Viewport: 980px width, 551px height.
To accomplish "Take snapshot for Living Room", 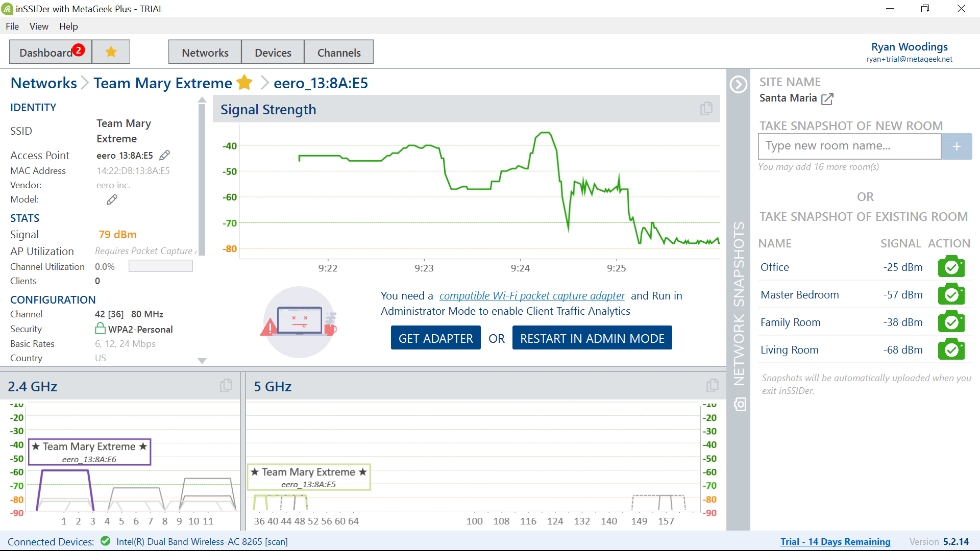I will pyautogui.click(x=951, y=349).
